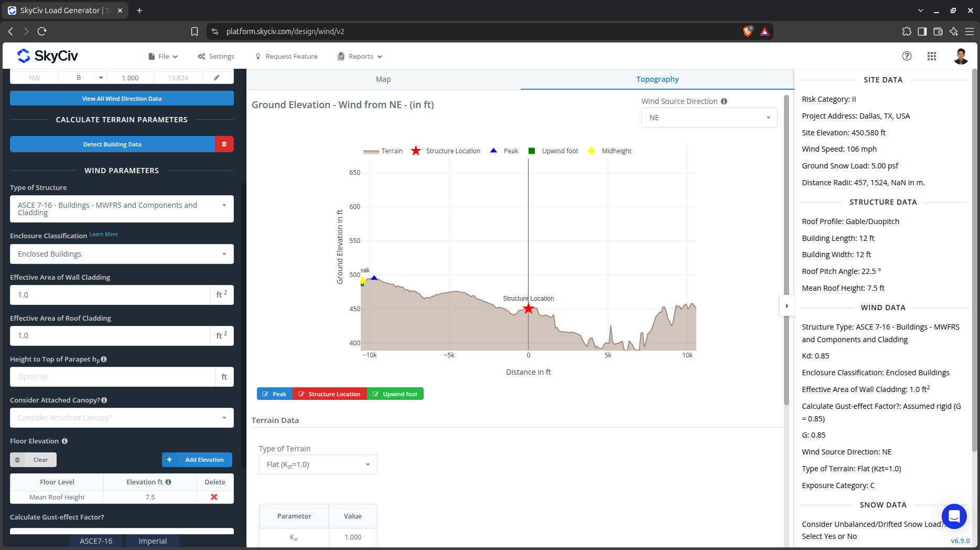The image size is (980, 550).
Task: Open the apps grid icon
Action: coord(932,56)
